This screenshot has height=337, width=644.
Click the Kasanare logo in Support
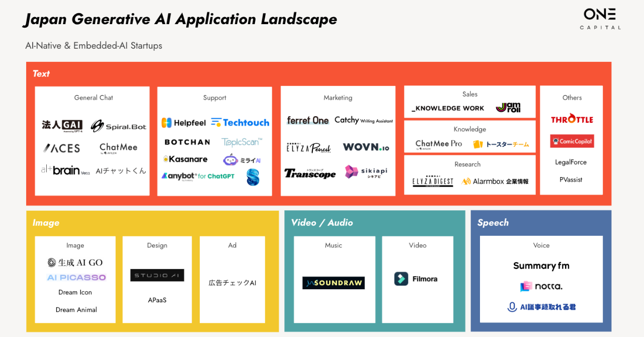tap(186, 158)
